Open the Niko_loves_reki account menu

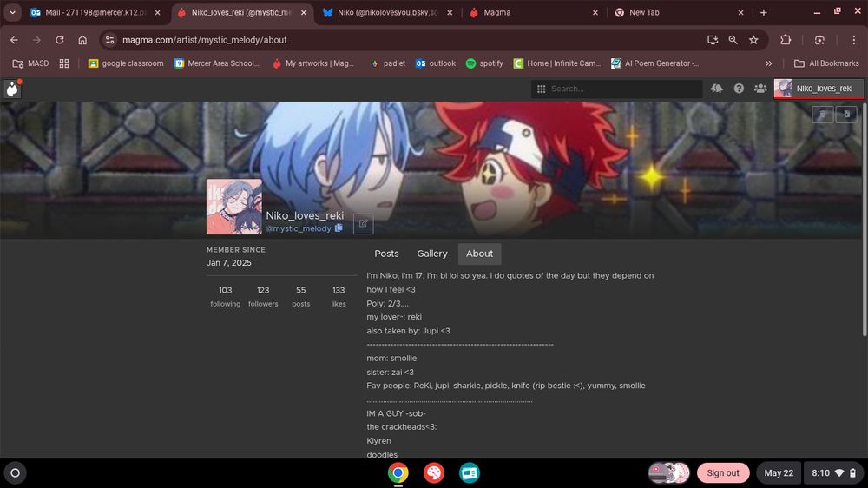pos(819,89)
